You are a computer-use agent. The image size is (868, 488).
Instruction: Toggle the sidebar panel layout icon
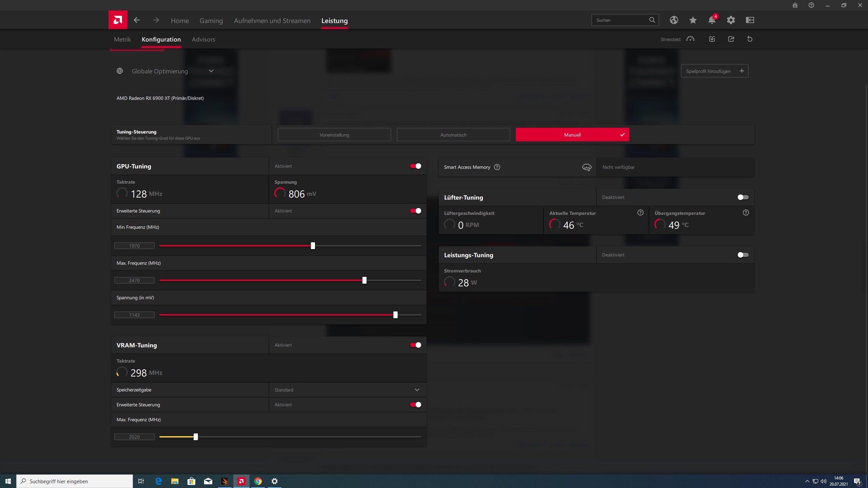(x=750, y=20)
